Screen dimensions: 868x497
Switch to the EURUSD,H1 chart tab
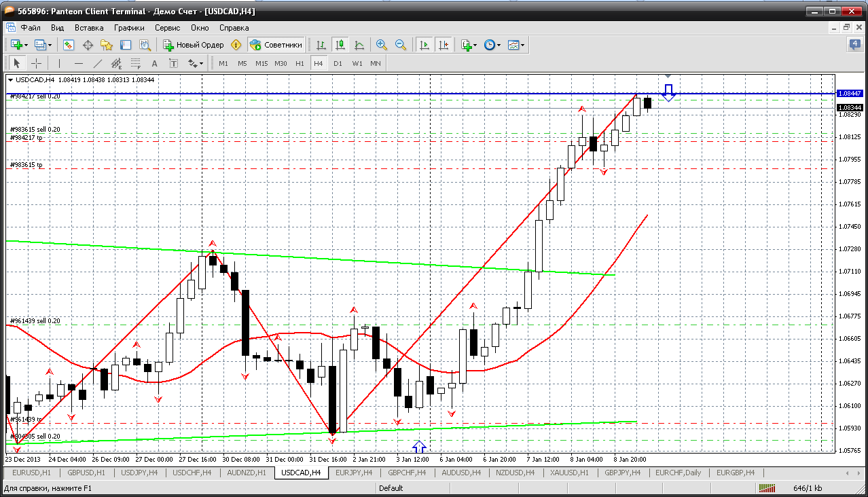click(32, 473)
